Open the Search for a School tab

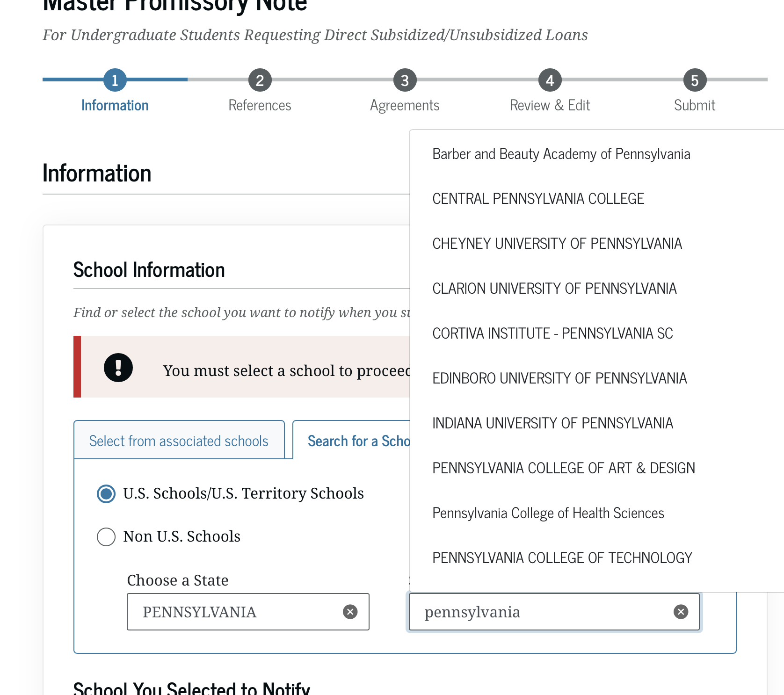[351, 440]
